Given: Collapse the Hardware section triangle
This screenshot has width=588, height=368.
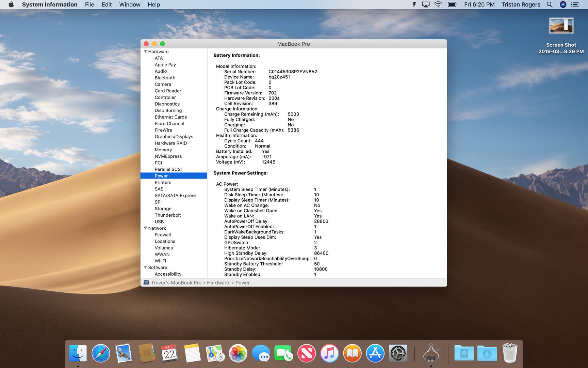Looking at the screenshot, I should pyautogui.click(x=145, y=51).
